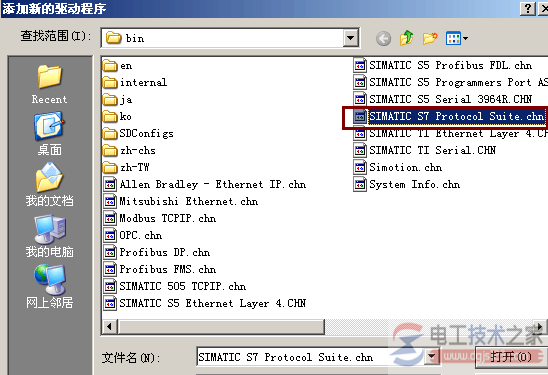Expand the 查找范围 bin folder dropdown

pyautogui.click(x=351, y=38)
